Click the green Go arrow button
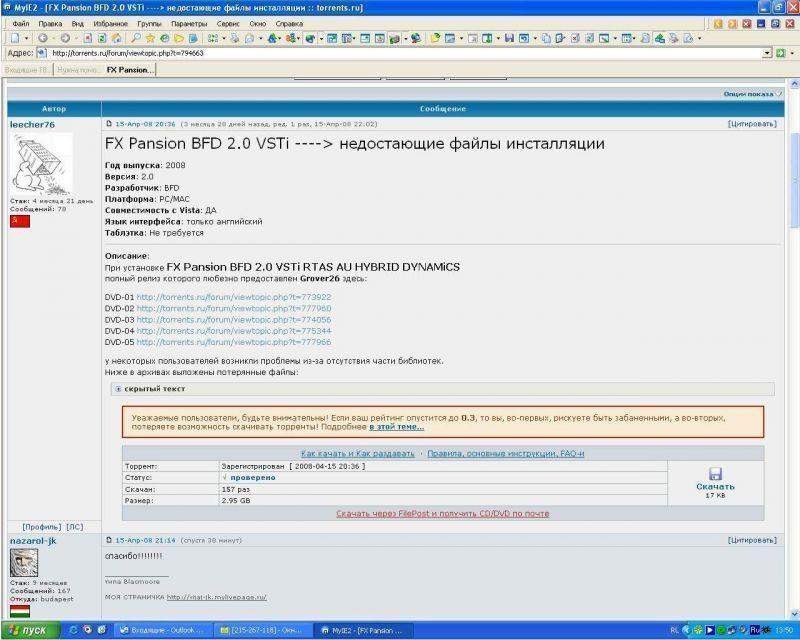 coord(780,53)
